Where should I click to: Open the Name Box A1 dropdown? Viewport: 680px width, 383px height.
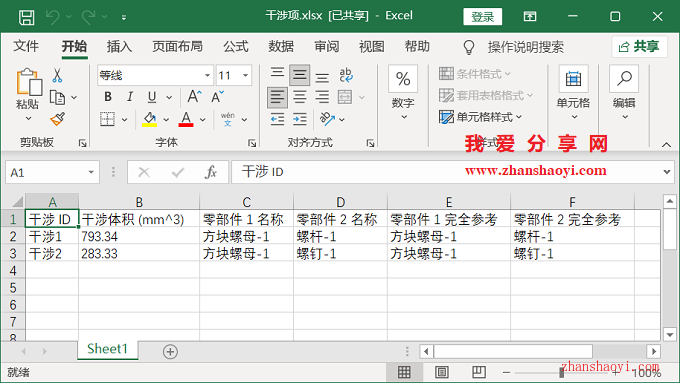(x=91, y=172)
